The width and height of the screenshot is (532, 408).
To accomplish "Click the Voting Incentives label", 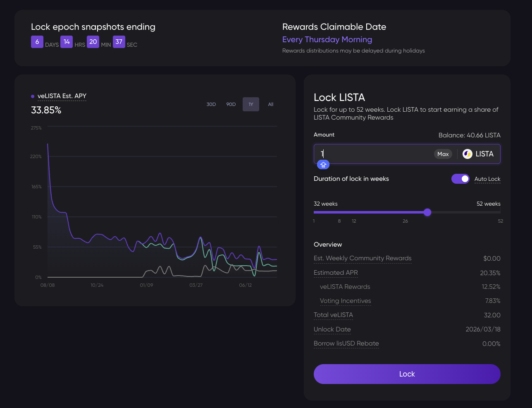I will 345,301.
